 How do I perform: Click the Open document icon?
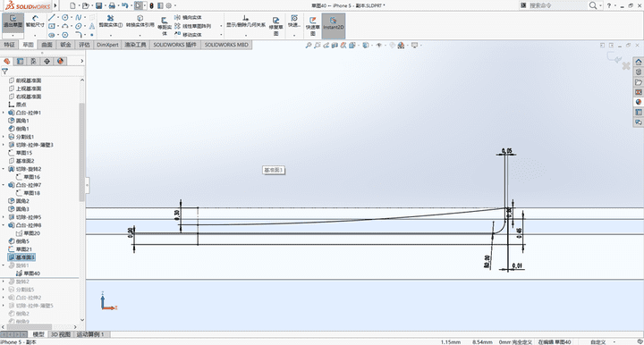pos(85,5)
